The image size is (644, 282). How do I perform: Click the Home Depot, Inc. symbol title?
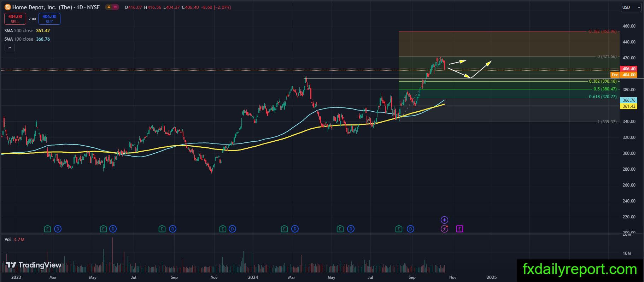(56, 7)
